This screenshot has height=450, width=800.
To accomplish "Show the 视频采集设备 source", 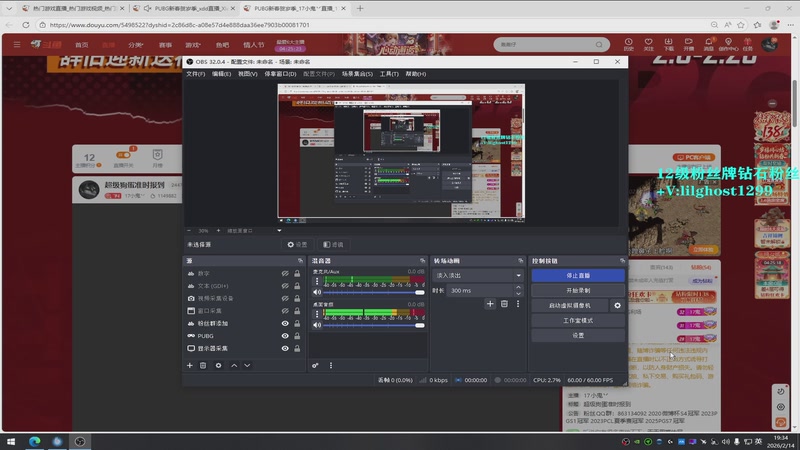I will [285, 298].
